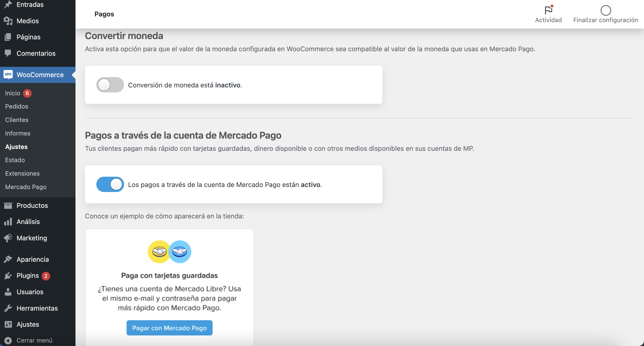Click the Pagos page title

104,14
